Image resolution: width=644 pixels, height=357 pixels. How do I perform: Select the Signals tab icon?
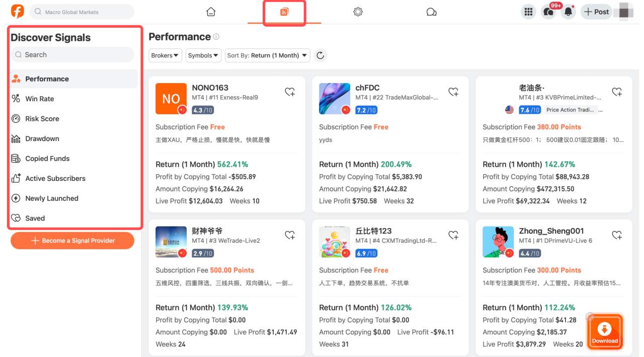(x=284, y=12)
